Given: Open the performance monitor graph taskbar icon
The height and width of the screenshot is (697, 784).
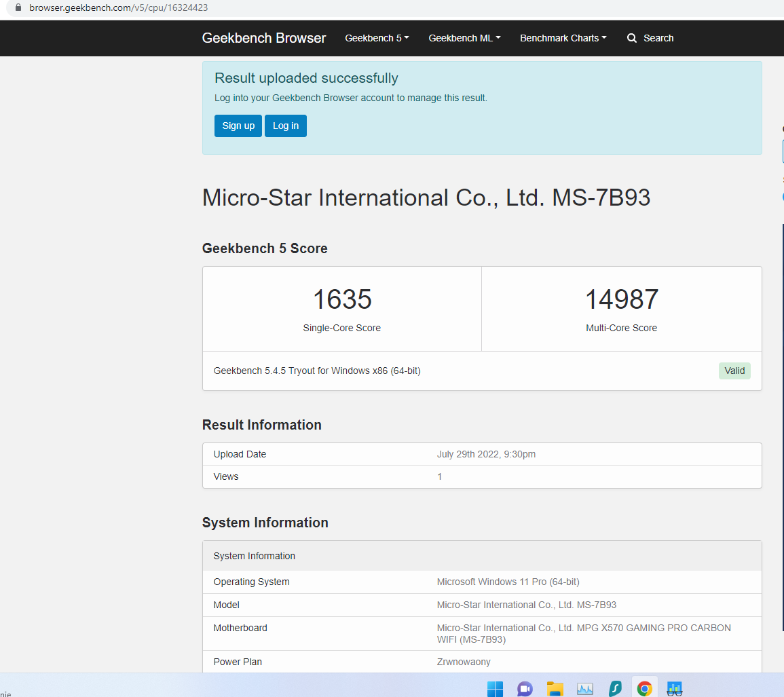Looking at the screenshot, I should pos(584,688).
